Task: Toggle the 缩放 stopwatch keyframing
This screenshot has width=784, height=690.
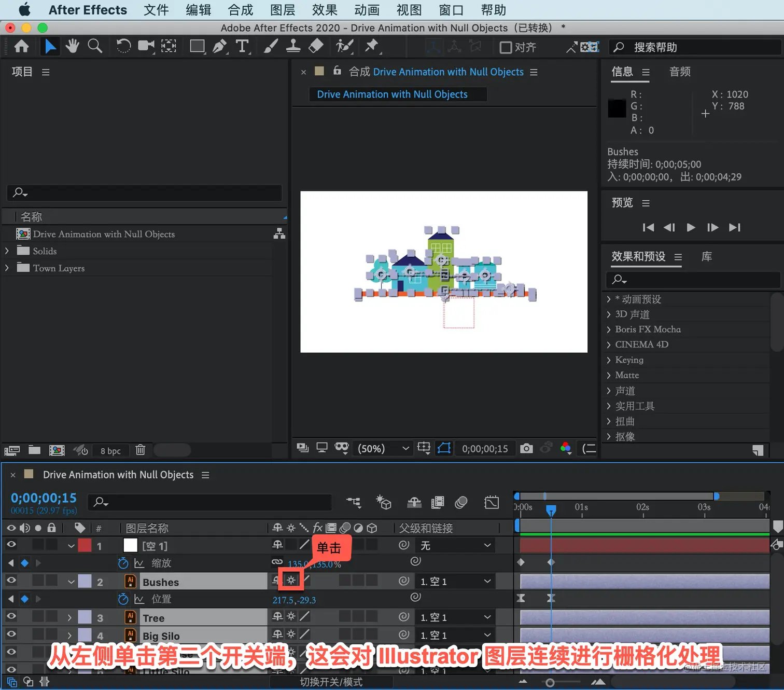Action: 123,563
